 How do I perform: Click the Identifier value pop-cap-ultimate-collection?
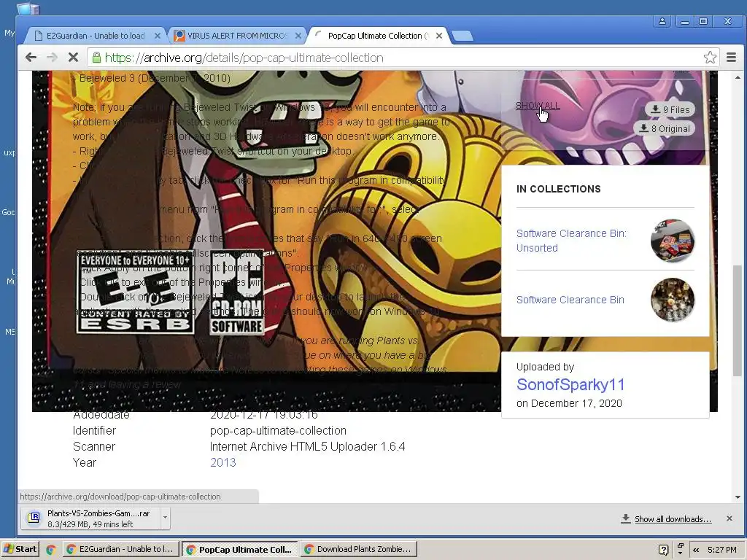tap(278, 430)
